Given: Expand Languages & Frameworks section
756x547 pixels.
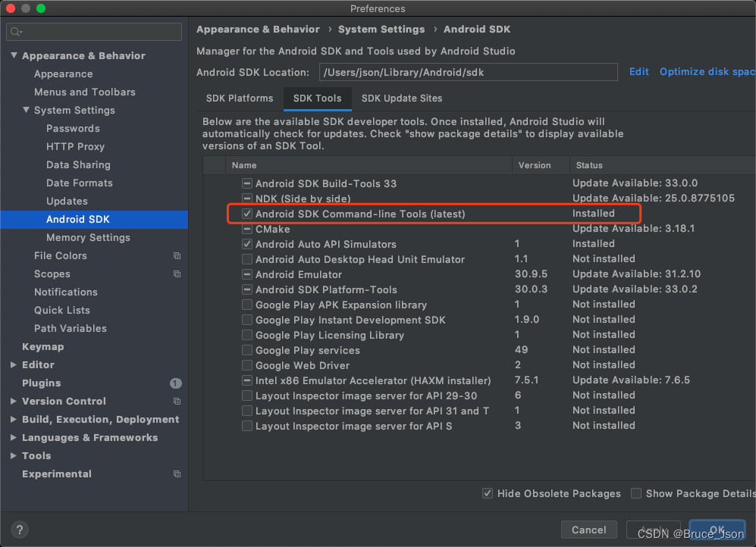Looking at the screenshot, I should click(14, 438).
